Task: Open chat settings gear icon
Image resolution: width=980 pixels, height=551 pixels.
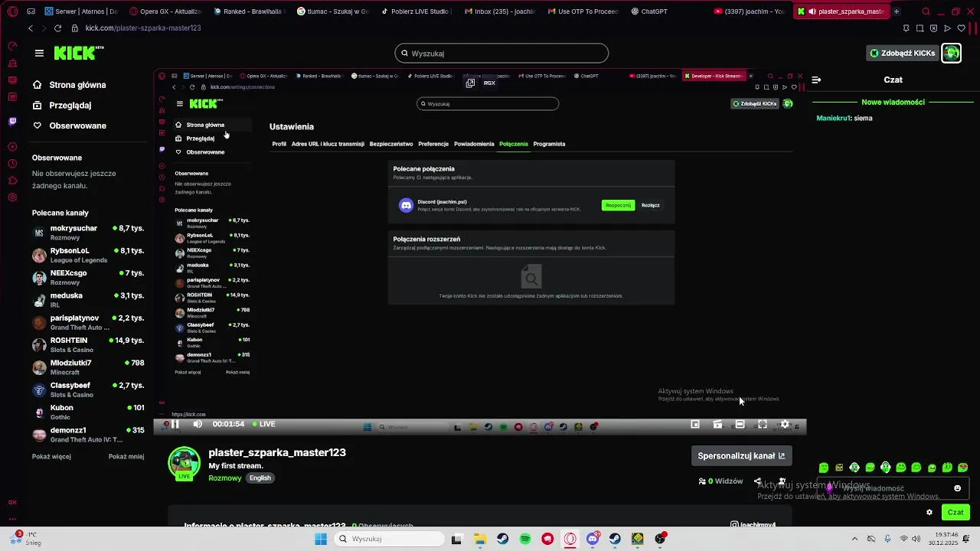Action: 929,512
